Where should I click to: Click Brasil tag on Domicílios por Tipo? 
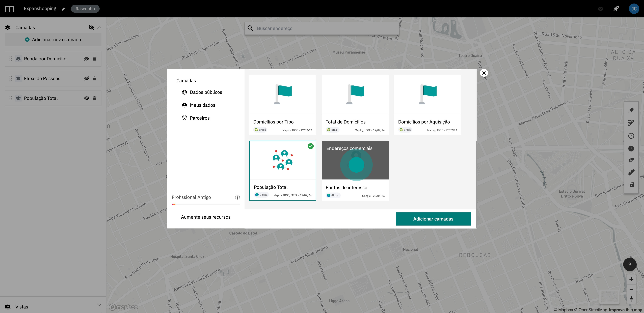260,130
